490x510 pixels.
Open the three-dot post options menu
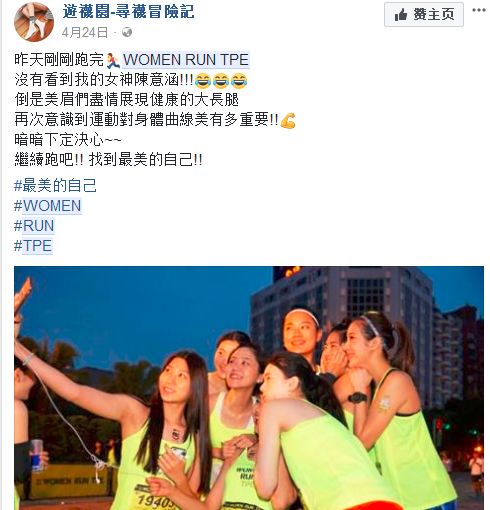pos(479,10)
